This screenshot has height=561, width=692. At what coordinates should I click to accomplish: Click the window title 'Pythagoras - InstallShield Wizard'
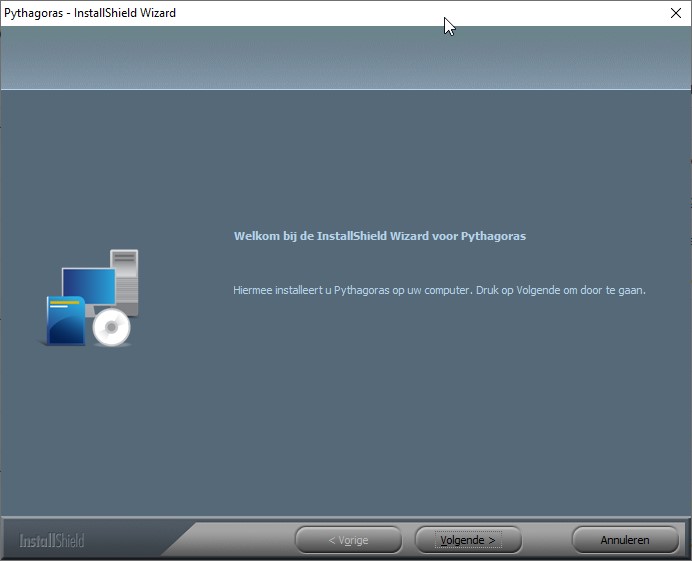pyautogui.click(x=90, y=13)
